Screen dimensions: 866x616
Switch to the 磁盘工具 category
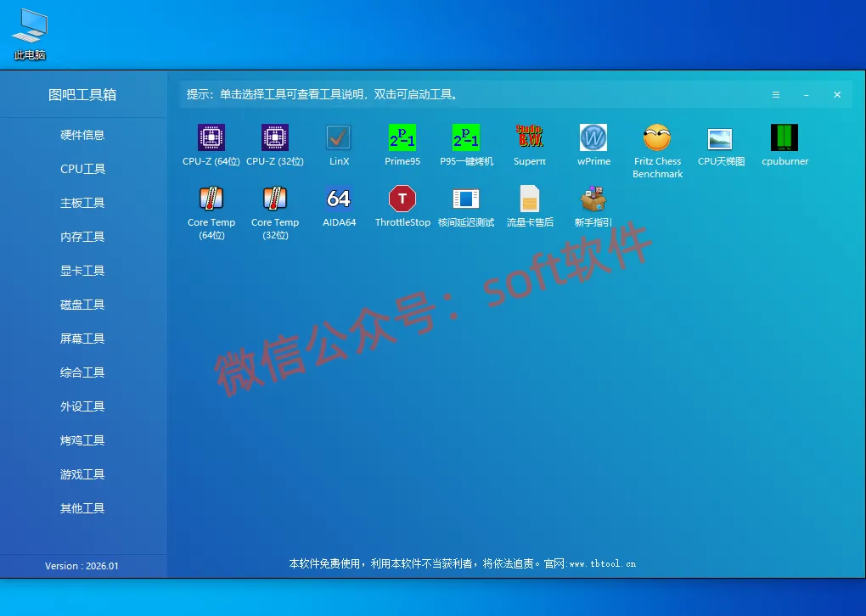pyautogui.click(x=82, y=305)
